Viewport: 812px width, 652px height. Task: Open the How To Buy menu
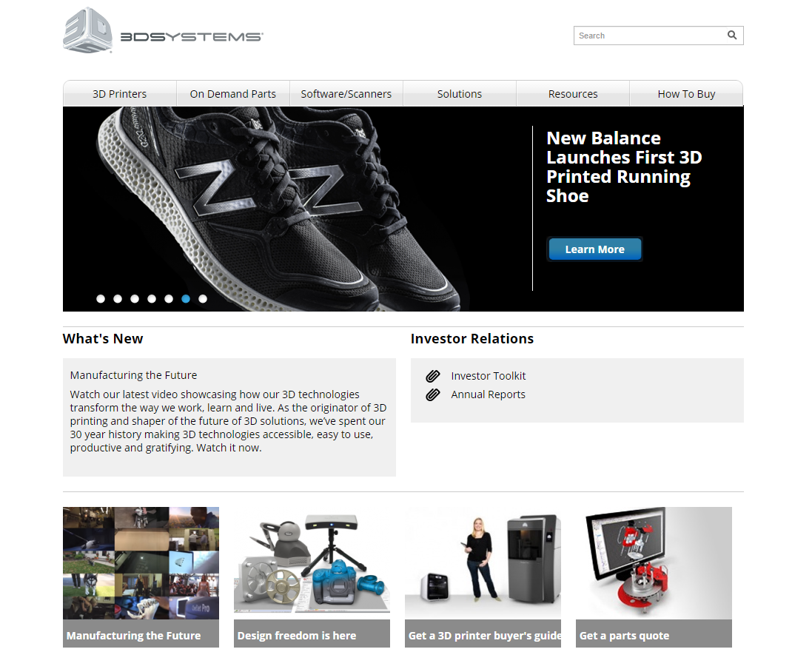coord(686,94)
